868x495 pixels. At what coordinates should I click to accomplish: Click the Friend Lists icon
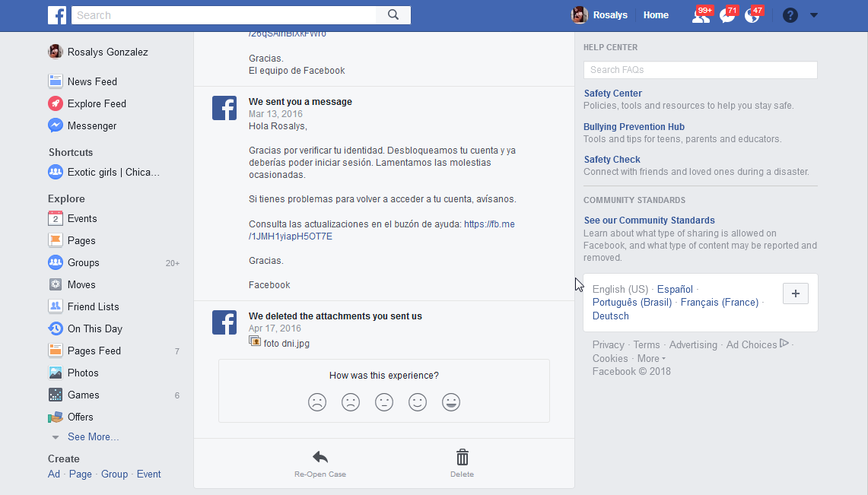click(x=56, y=306)
